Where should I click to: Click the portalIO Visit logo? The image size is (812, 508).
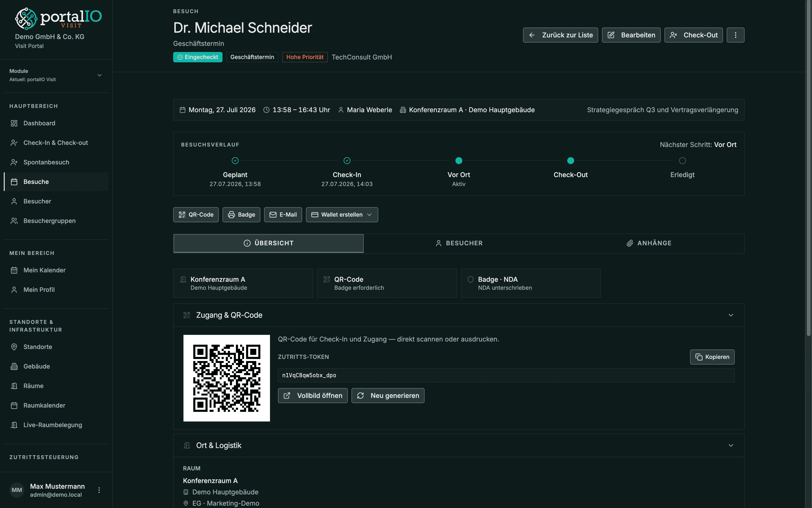click(58, 19)
